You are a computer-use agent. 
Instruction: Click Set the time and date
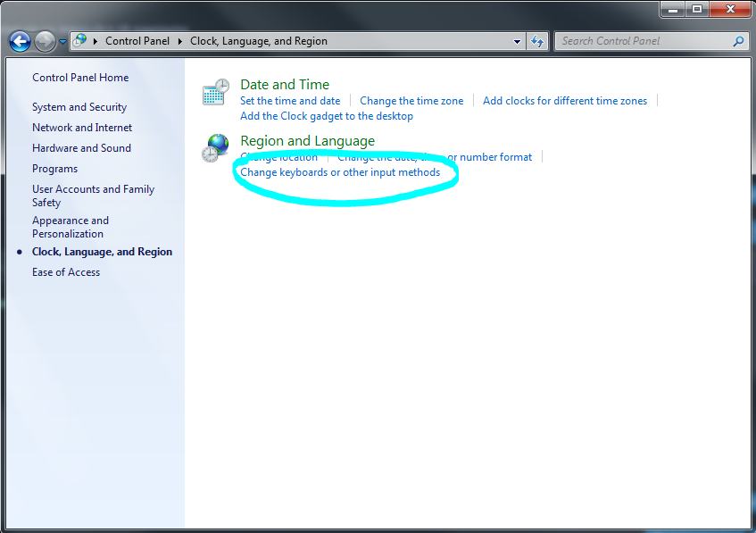(290, 101)
